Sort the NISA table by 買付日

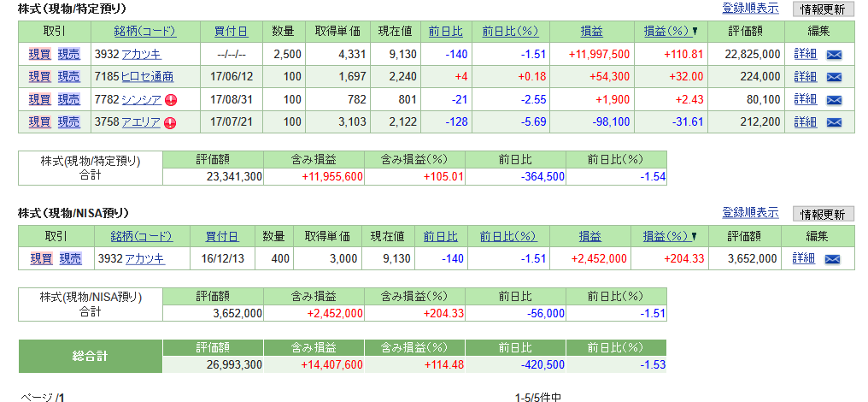tap(222, 237)
